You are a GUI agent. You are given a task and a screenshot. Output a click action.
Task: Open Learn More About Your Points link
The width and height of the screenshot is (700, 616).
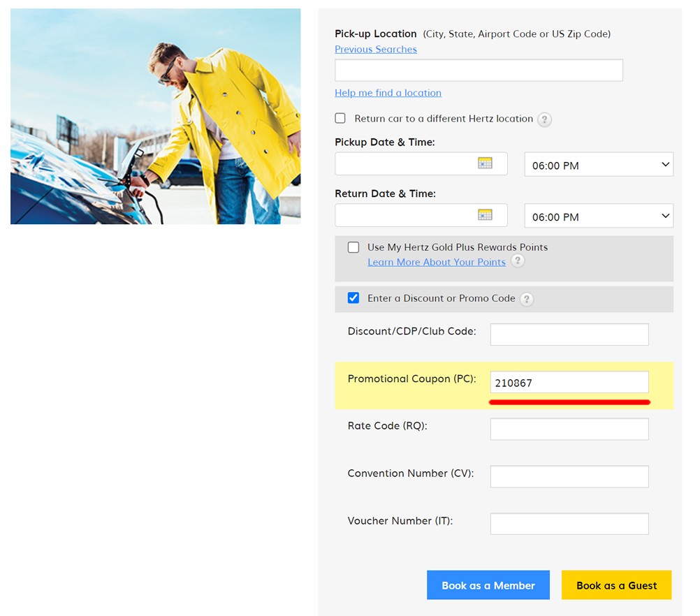tap(437, 262)
